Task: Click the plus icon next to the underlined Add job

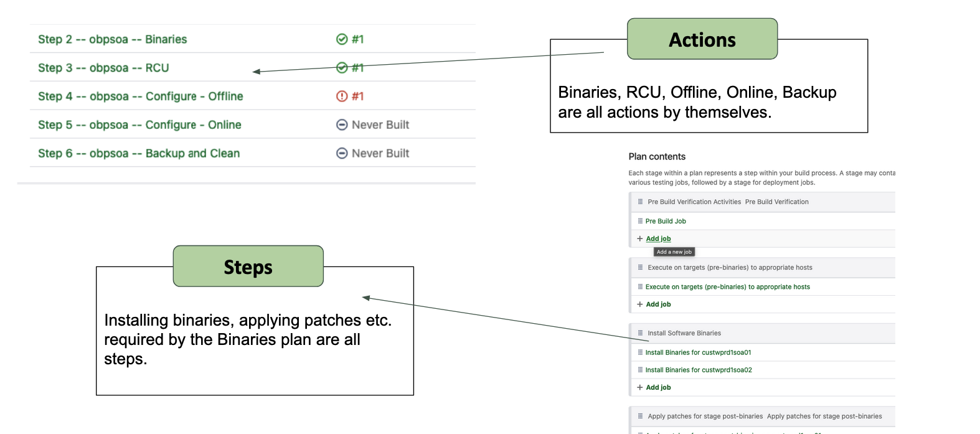Action: coord(639,238)
